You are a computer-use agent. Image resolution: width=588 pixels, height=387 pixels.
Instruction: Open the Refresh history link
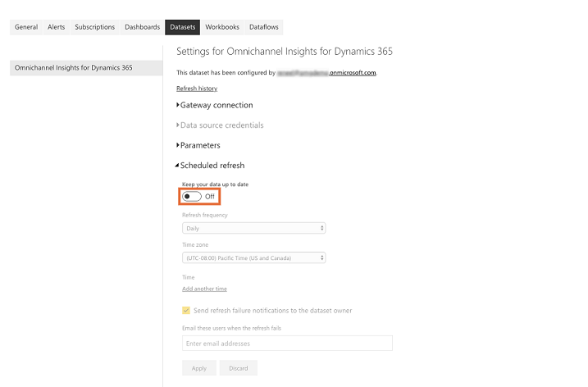coord(197,89)
